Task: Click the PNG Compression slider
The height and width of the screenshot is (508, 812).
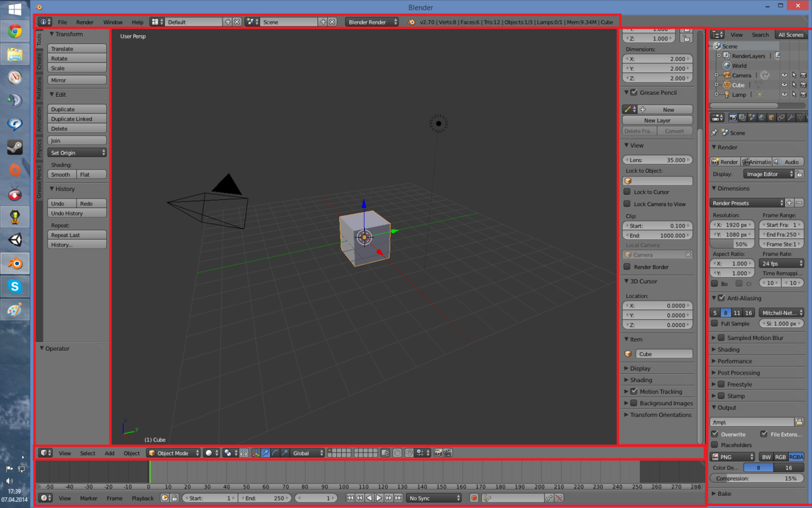Action: [757, 478]
